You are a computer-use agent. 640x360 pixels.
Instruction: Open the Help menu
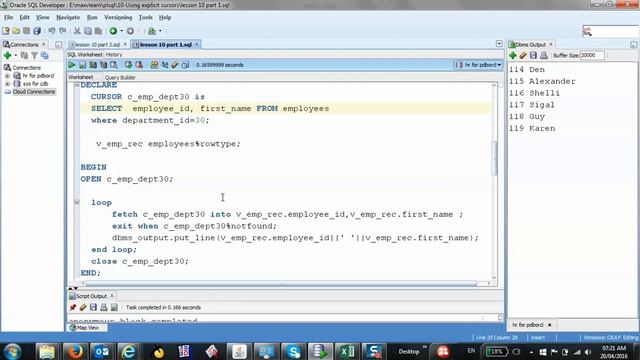(x=165, y=18)
